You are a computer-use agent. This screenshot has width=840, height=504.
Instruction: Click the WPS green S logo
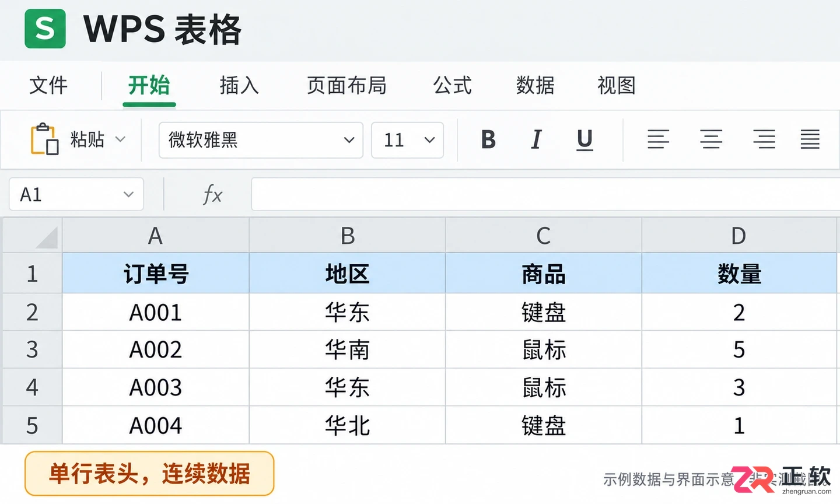pos(45,28)
